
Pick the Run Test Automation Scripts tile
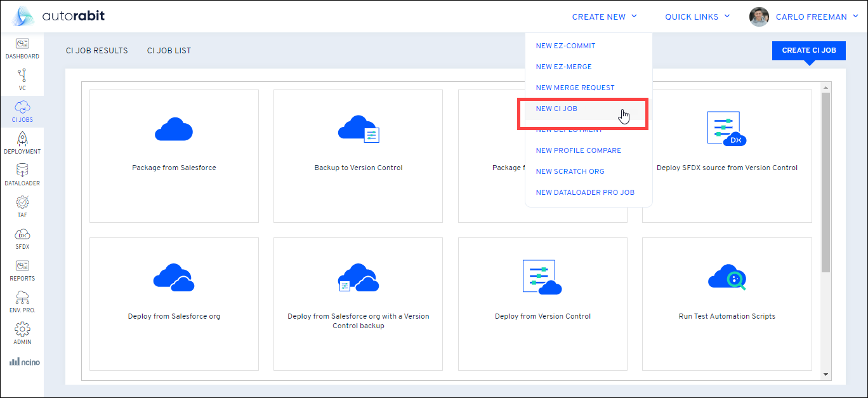click(727, 304)
